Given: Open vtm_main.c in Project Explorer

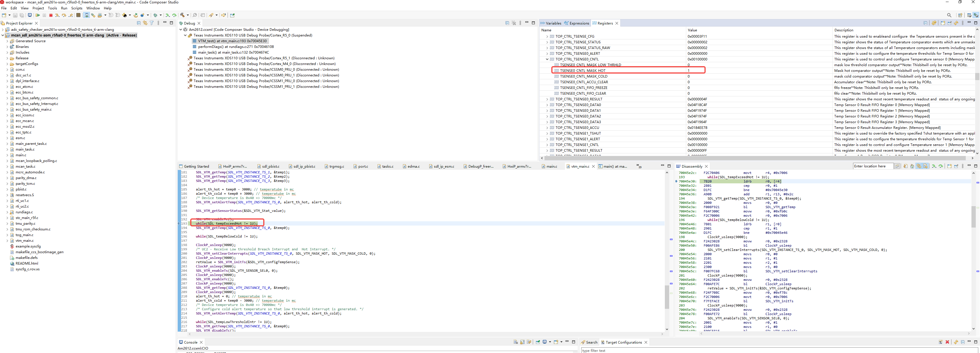Looking at the screenshot, I should coord(24,240).
